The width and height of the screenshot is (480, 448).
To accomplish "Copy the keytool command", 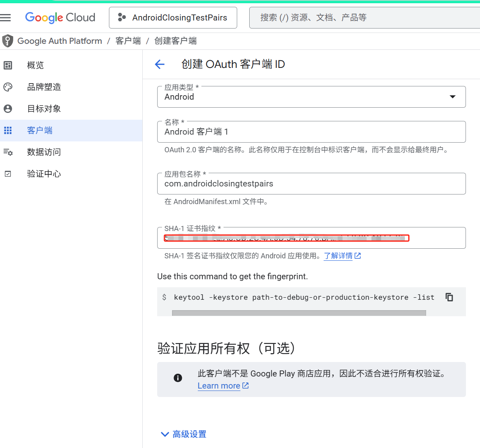I will 449,297.
